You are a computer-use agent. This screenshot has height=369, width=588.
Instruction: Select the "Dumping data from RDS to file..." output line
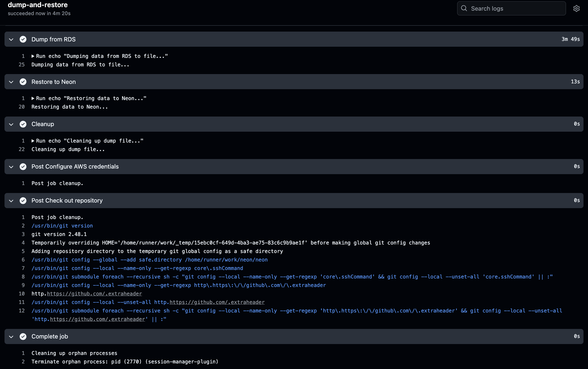[80, 65]
